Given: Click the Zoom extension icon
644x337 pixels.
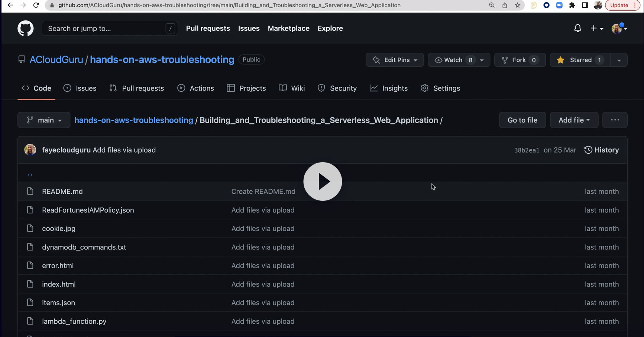Looking at the screenshot, I should [559, 5].
